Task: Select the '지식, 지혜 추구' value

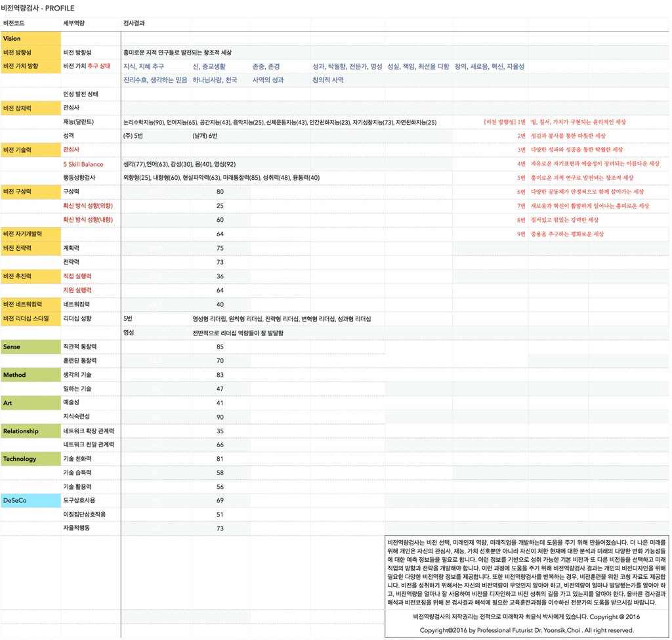Action: coord(144,66)
